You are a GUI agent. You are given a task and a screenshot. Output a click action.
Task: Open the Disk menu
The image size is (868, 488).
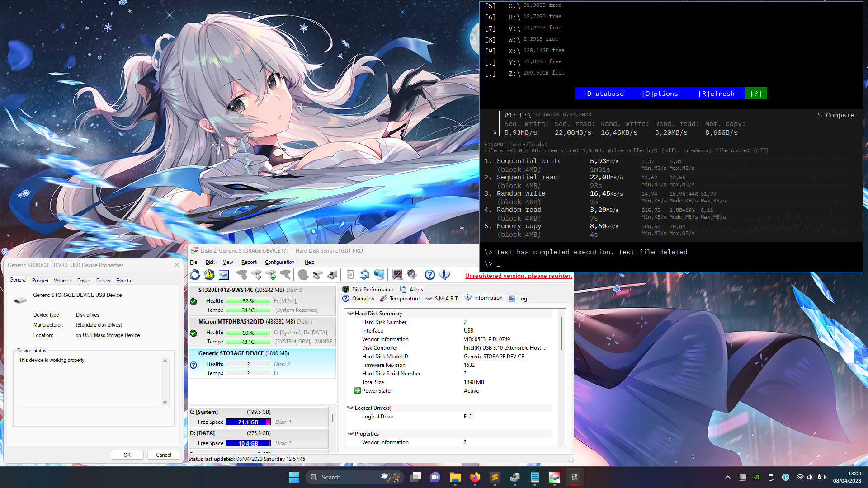tap(210, 262)
